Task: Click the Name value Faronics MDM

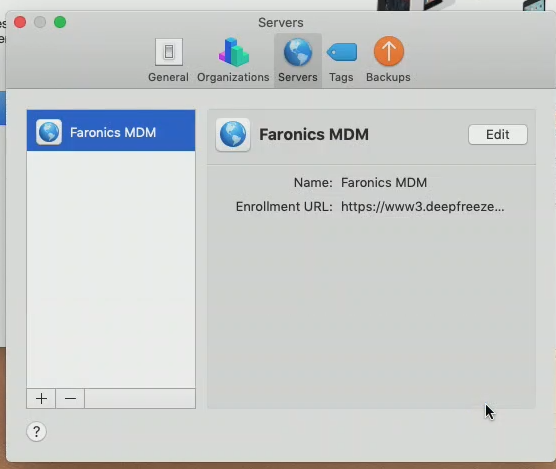Action: [384, 183]
